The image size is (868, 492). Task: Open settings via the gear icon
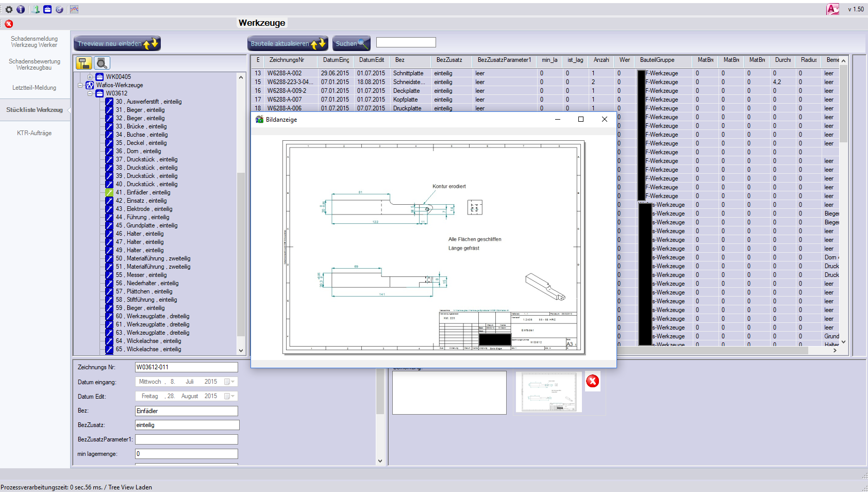point(9,9)
